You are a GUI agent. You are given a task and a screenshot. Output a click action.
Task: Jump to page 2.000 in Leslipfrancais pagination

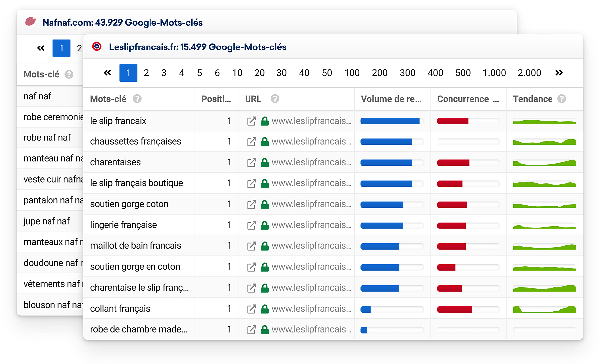pos(529,73)
